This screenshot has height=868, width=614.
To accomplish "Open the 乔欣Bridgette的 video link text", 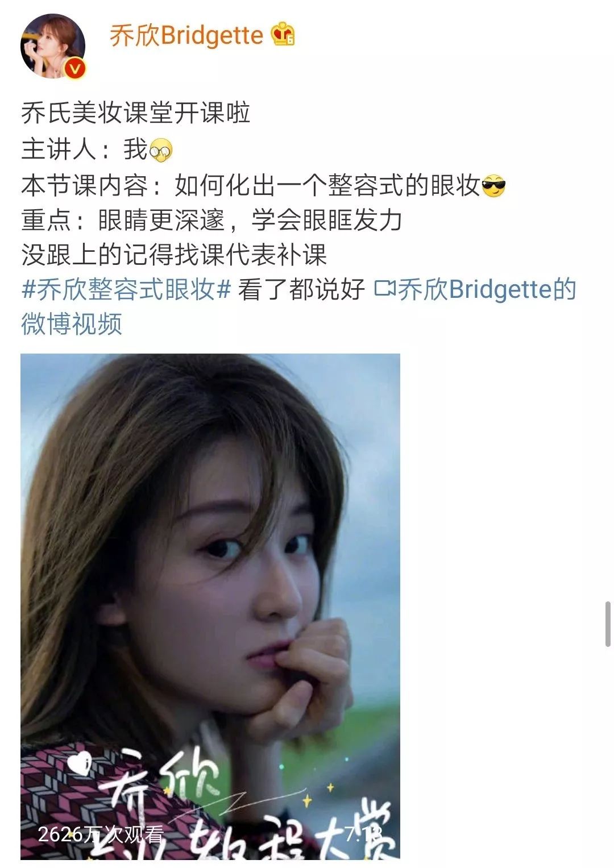I will point(487,289).
